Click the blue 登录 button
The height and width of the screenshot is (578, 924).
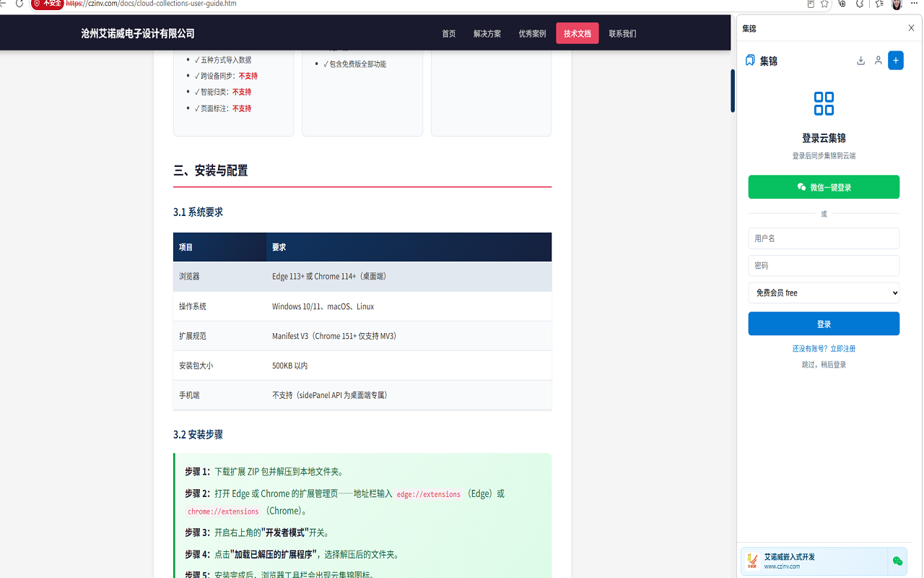(824, 324)
